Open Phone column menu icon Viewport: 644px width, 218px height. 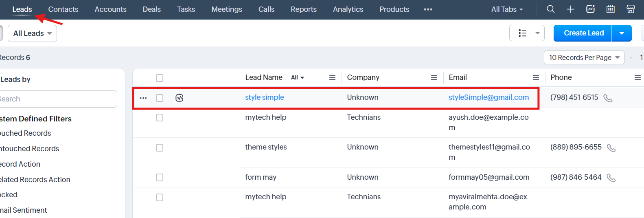point(637,78)
